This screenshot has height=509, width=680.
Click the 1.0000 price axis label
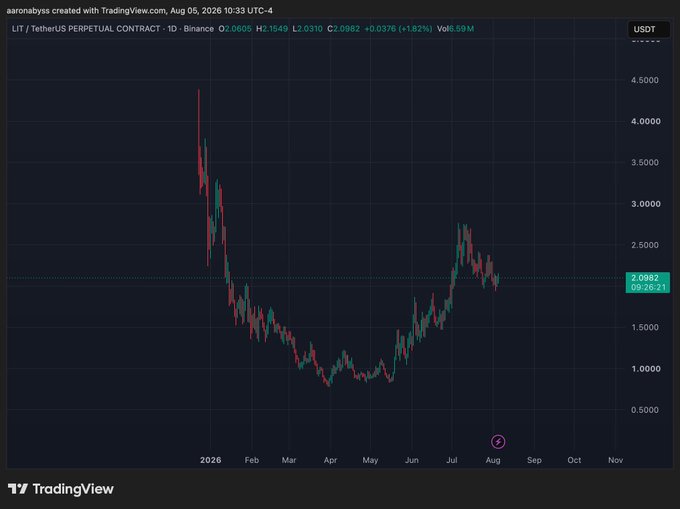coord(646,369)
